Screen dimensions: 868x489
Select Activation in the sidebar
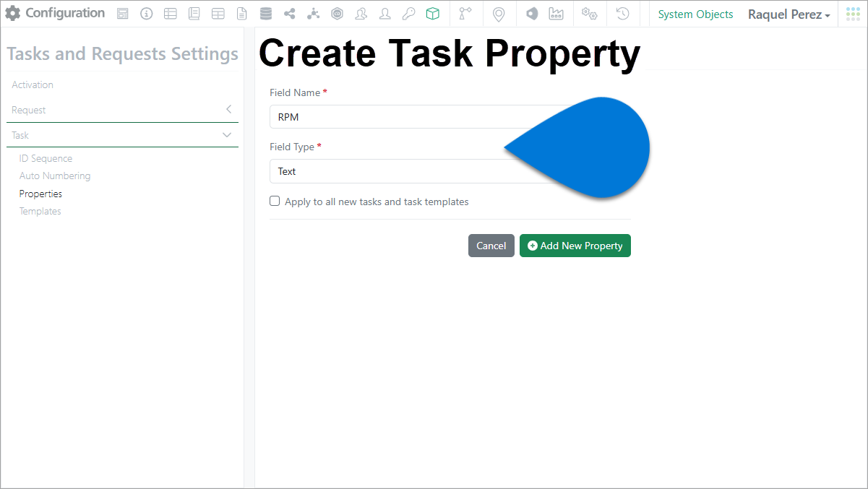(33, 85)
